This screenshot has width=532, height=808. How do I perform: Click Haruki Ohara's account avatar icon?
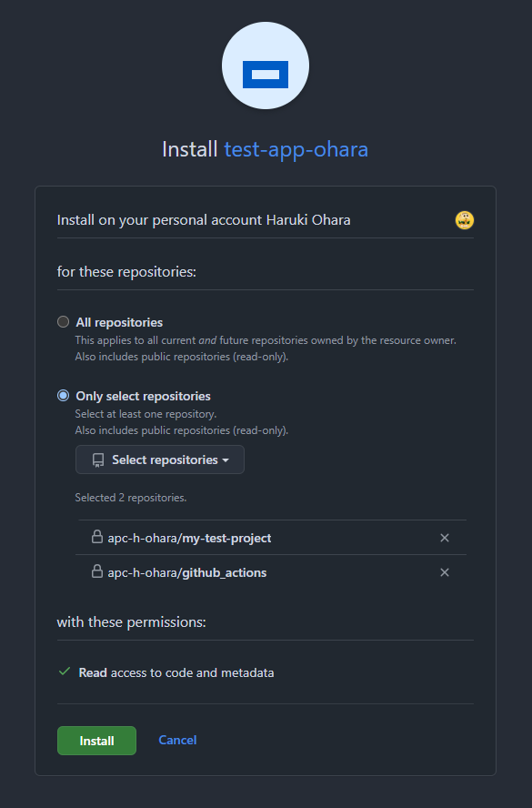(465, 220)
